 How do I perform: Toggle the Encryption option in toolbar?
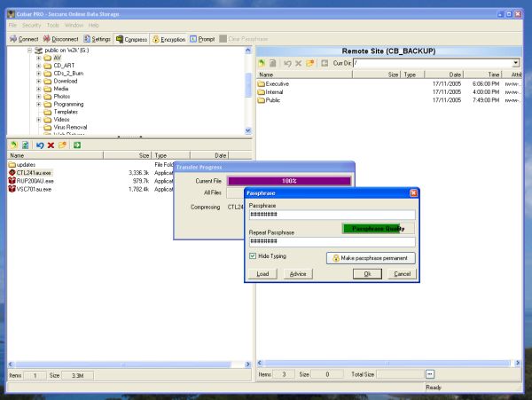[168, 39]
